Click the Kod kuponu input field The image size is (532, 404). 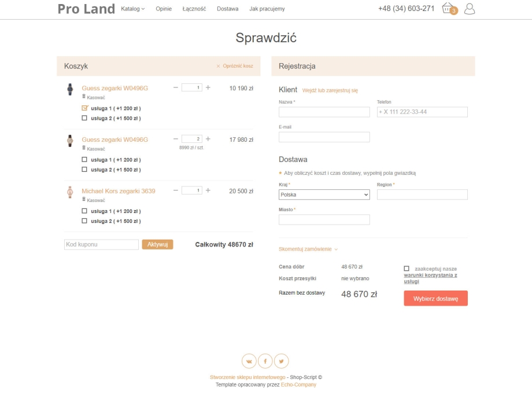pyautogui.click(x=101, y=244)
